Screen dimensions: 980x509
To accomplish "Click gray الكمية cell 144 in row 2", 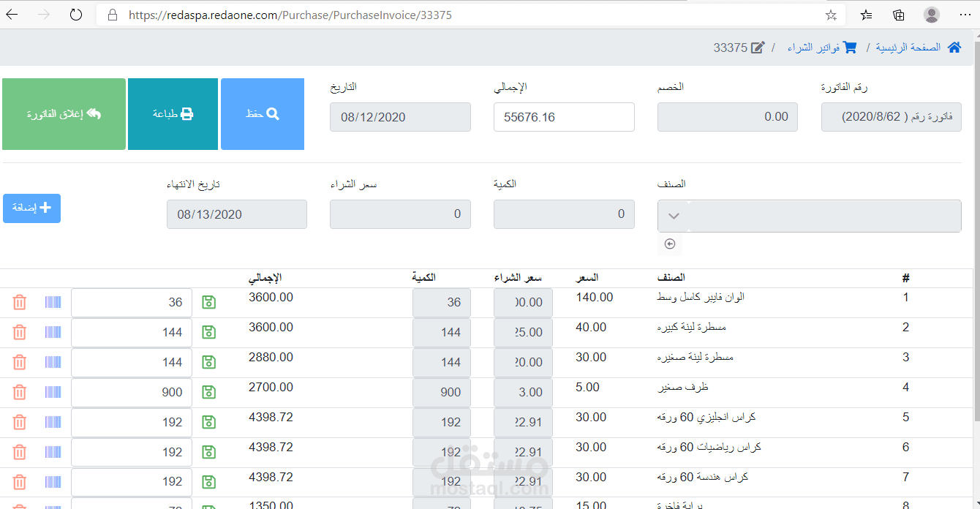I will (x=442, y=333).
